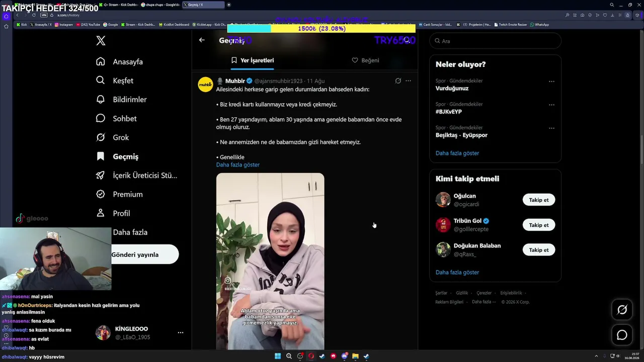Play the video in Muhbir post

tap(270, 261)
